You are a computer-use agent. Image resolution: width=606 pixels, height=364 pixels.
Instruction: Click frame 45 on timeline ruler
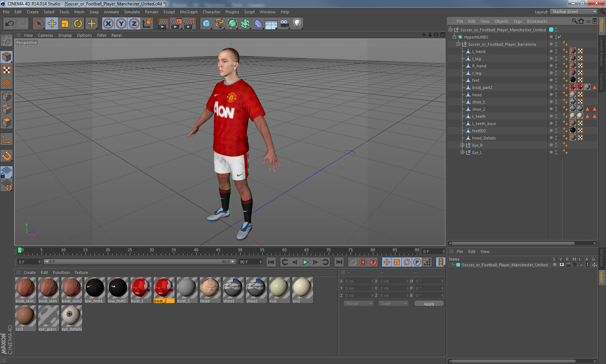point(218,250)
